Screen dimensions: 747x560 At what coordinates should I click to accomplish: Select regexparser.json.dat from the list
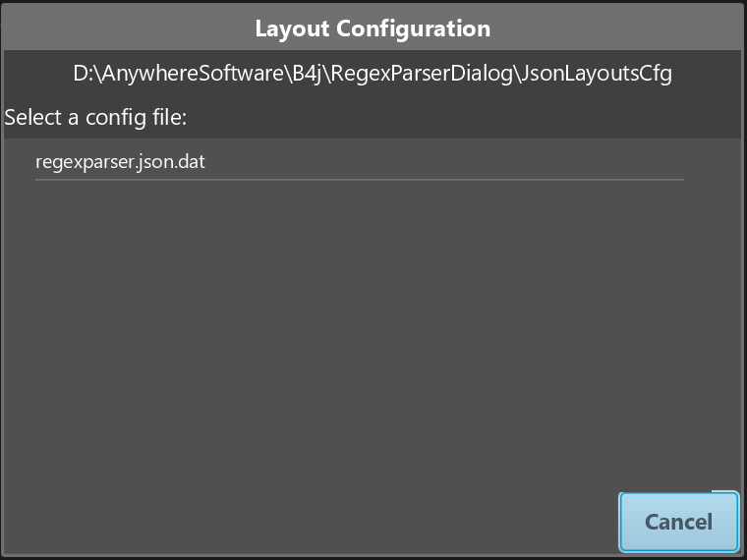tap(360, 162)
